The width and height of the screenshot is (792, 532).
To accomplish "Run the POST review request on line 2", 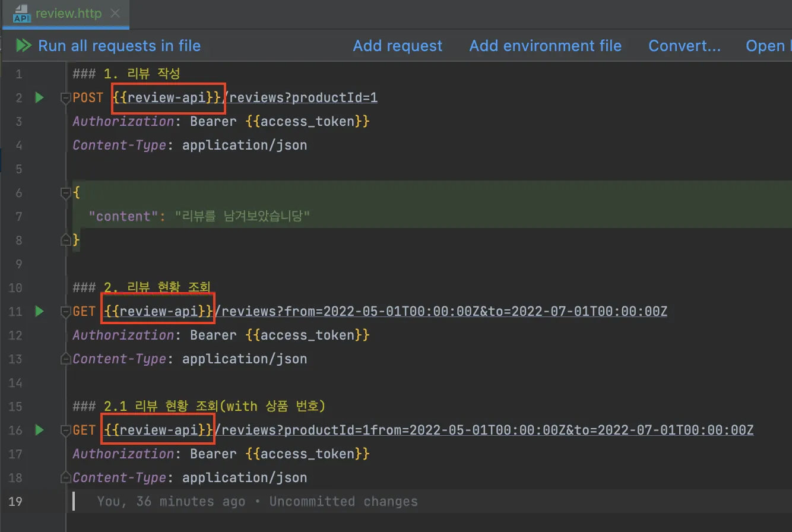I will (39, 97).
